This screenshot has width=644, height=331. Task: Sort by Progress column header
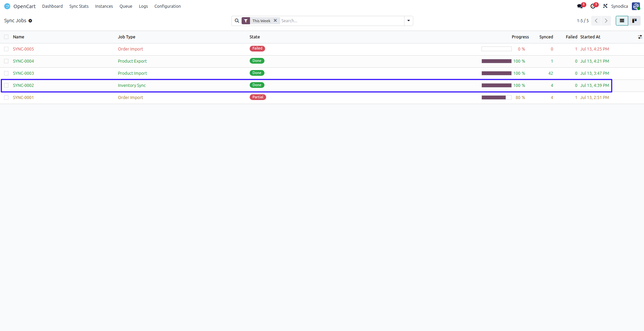pos(520,37)
